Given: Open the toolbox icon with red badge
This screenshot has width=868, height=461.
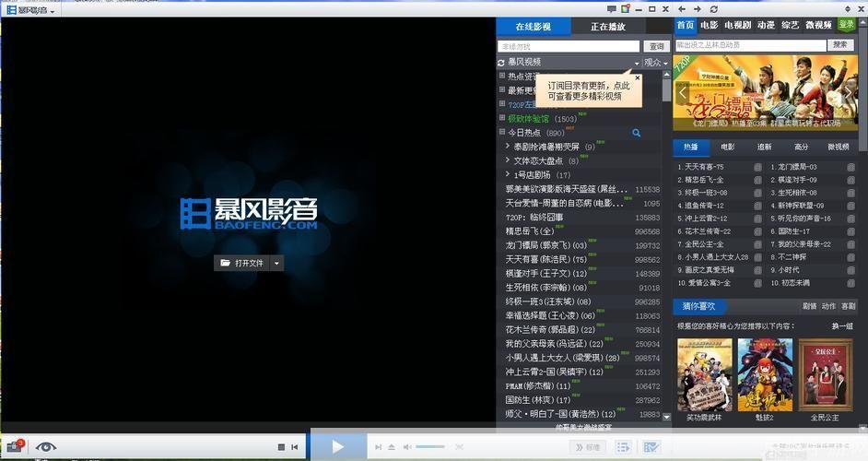Looking at the screenshot, I should 15,446.
